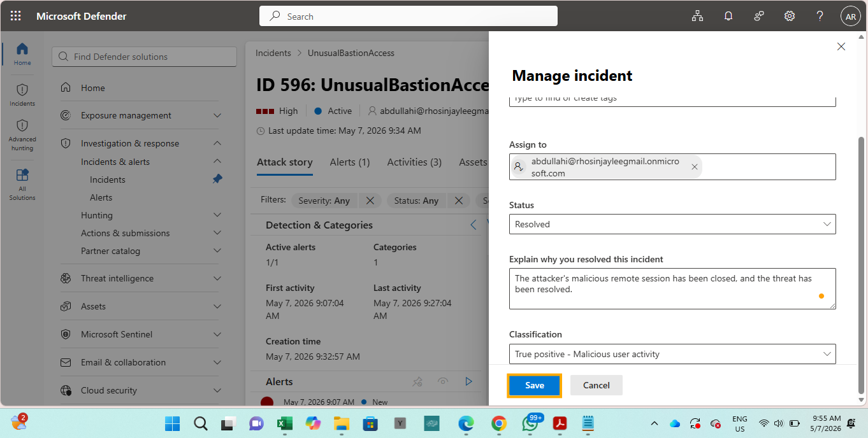Click Status: Any filter pill
The height and width of the screenshot is (438, 868).
(x=416, y=201)
